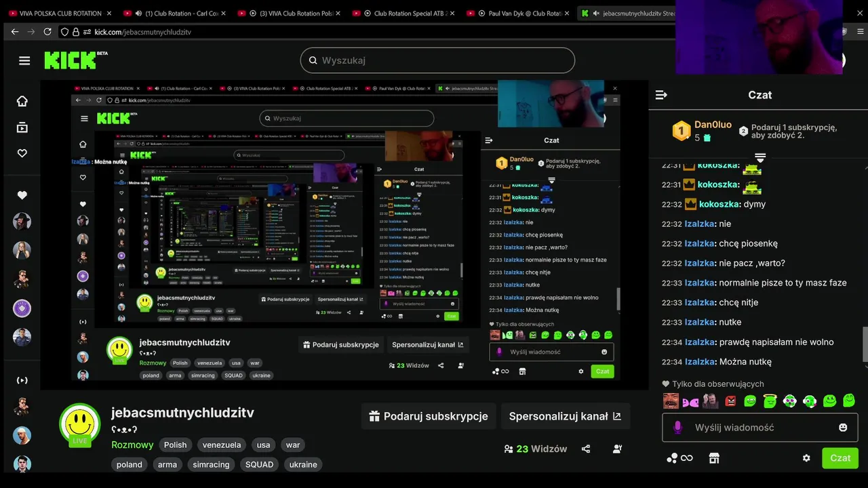Go to Home in left sidebar
868x488 pixels.
click(22, 101)
